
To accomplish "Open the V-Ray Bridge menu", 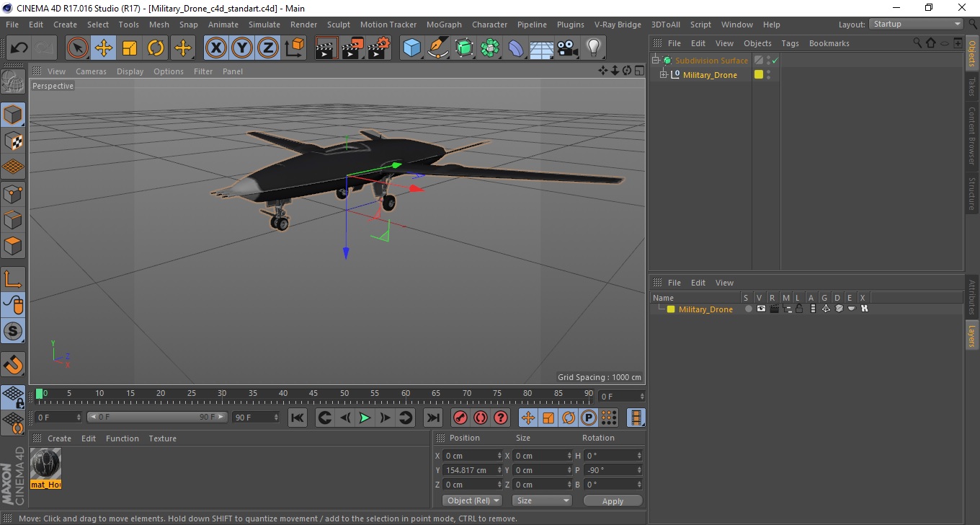I will 618,25.
